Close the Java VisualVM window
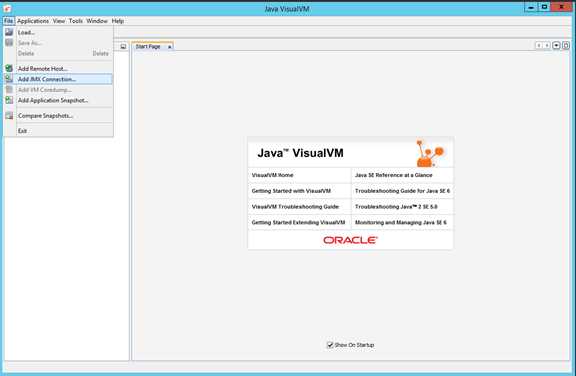 coord(562,7)
